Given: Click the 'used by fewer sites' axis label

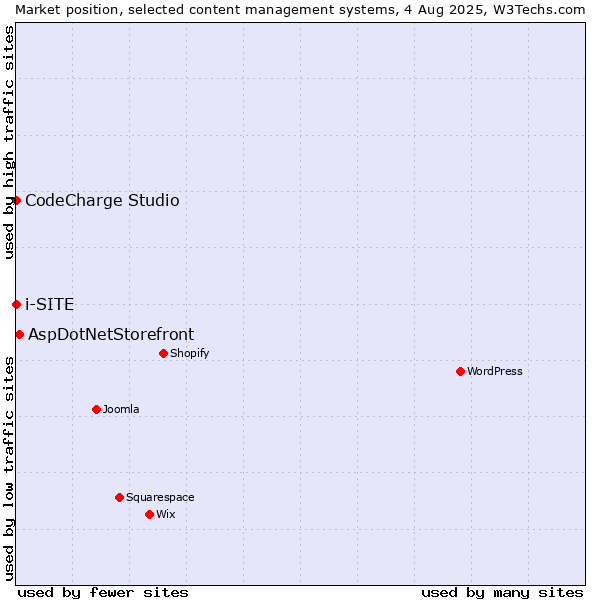Looking at the screenshot, I should click(x=103, y=593).
